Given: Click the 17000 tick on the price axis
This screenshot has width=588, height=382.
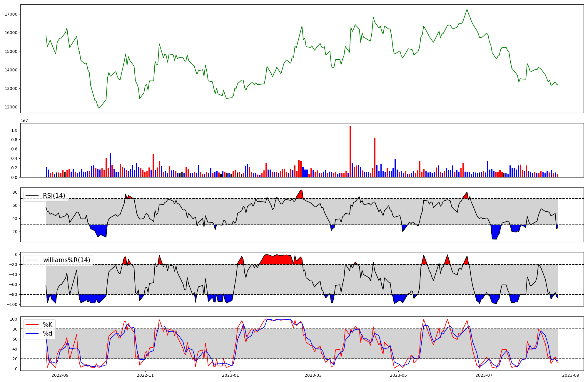Looking at the screenshot, I should (x=11, y=14).
